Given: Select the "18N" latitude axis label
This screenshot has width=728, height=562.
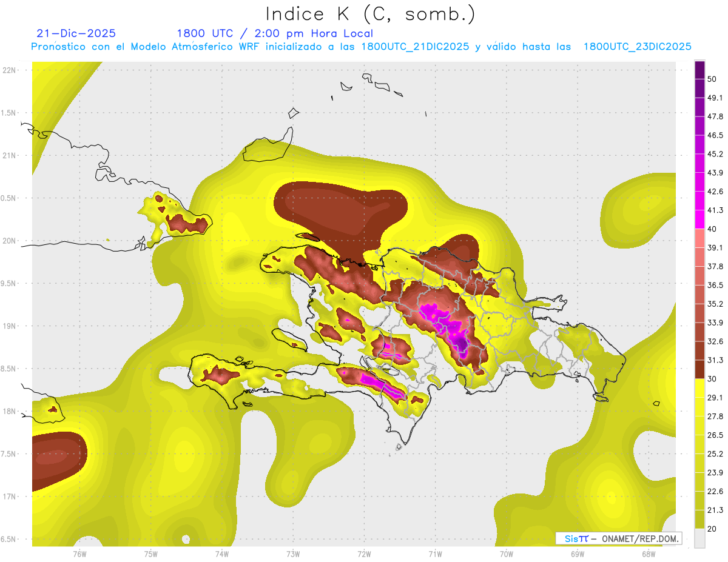Looking at the screenshot, I should click(9, 411).
